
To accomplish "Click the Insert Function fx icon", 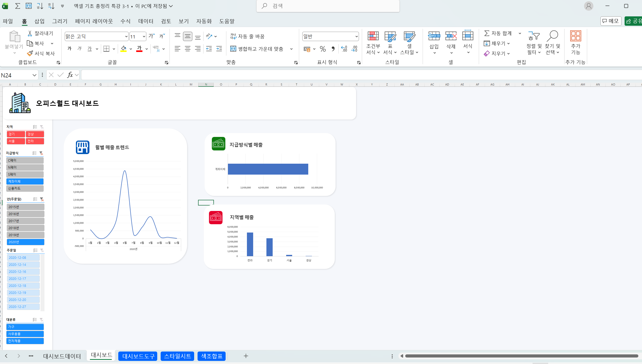I will coord(70,75).
